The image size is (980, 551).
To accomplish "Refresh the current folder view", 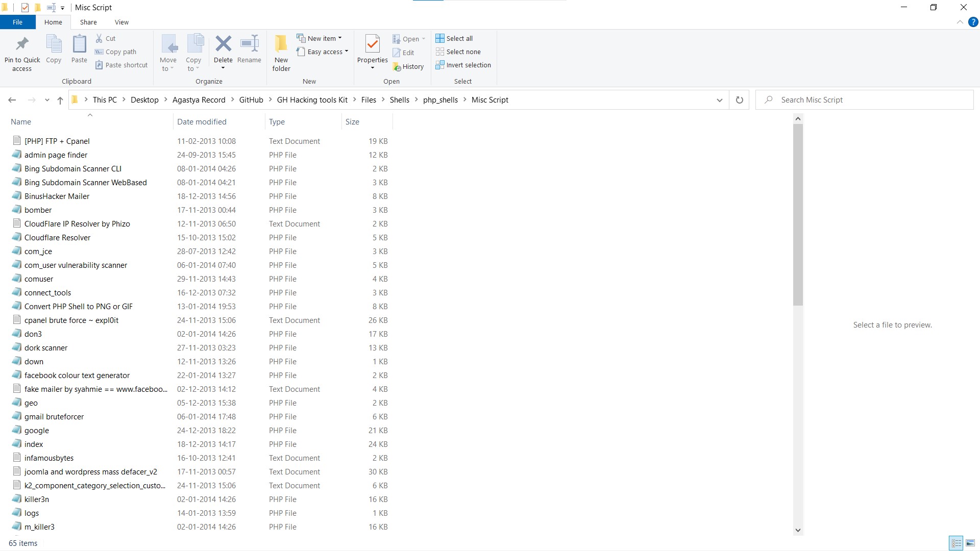I will (x=739, y=99).
